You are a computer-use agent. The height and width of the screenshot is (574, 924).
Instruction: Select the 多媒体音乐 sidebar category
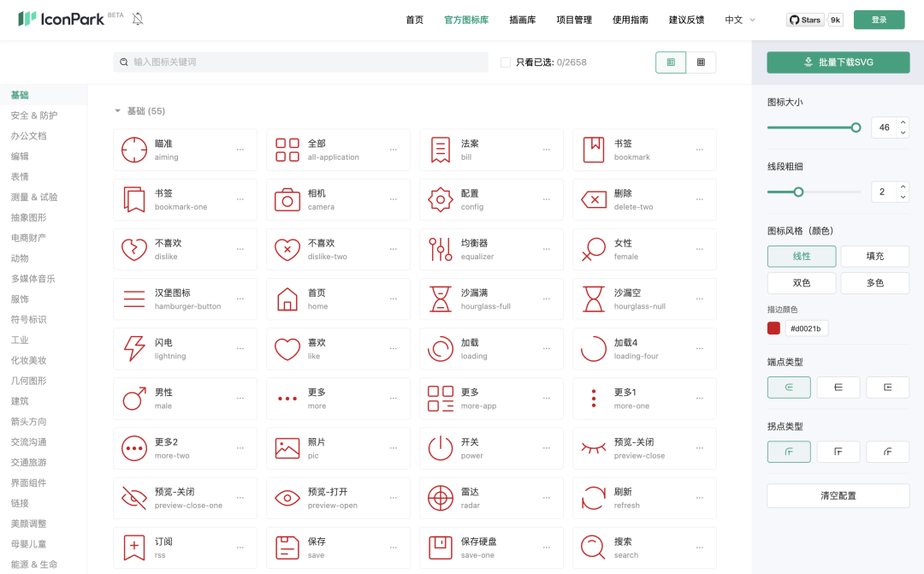33,279
